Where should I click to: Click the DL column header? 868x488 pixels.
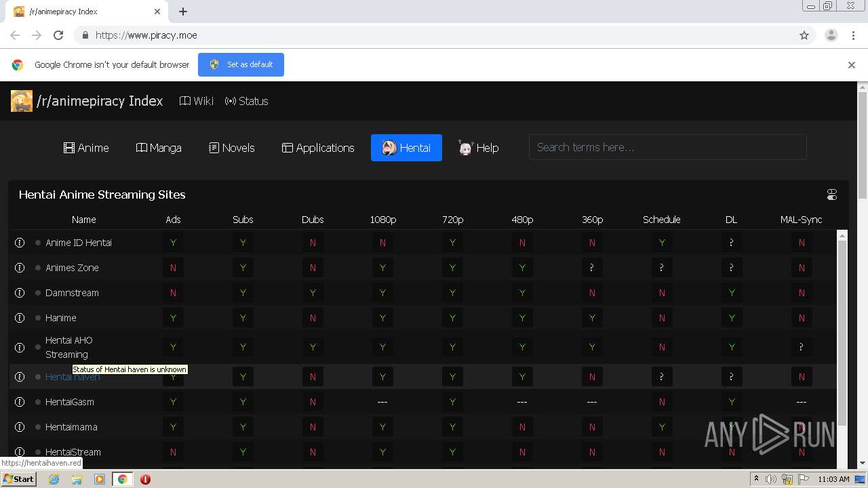(731, 220)
